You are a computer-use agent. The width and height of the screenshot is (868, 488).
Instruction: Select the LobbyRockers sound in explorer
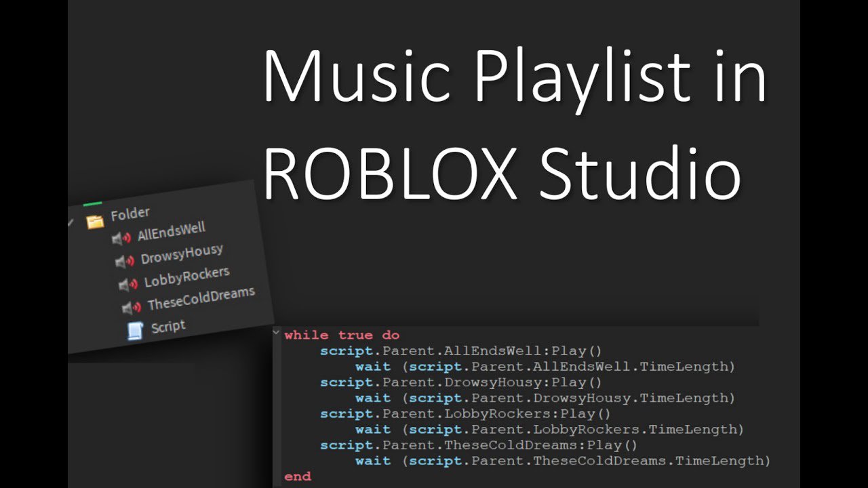[186, 277]
